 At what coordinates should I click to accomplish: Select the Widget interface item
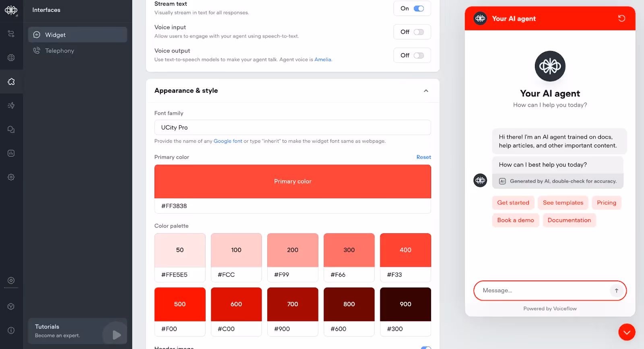(78, 35)
